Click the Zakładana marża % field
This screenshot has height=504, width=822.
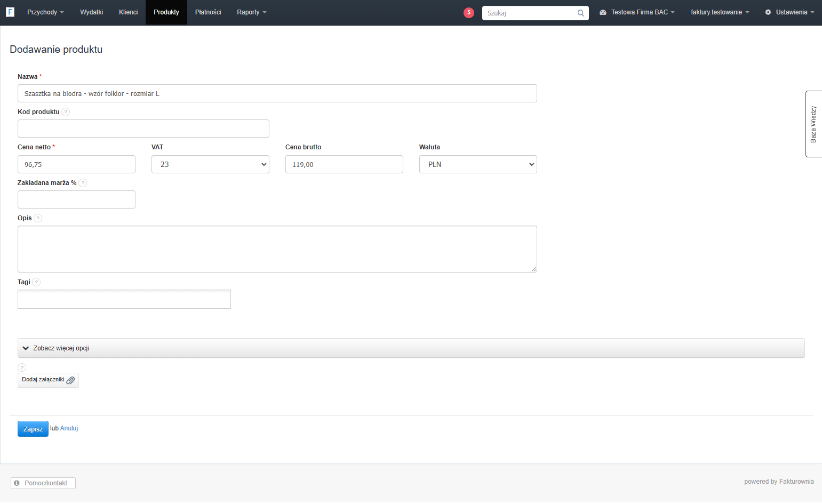(x=76, y=199)
